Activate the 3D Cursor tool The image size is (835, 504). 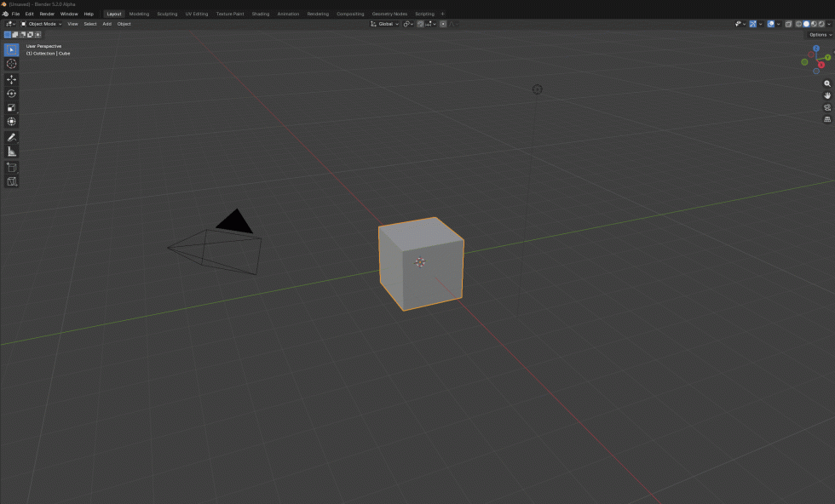point(11,64)
